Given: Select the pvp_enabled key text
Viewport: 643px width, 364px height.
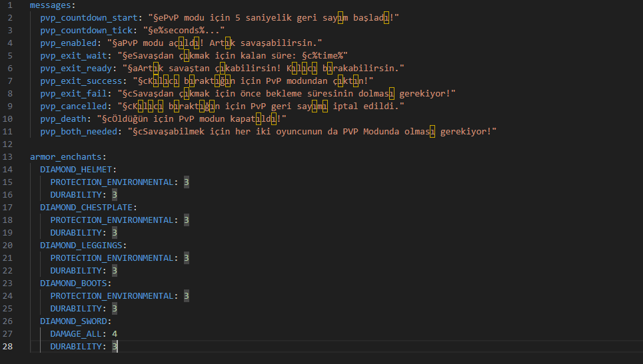Looking at the screenshot, I should point(68,43).
